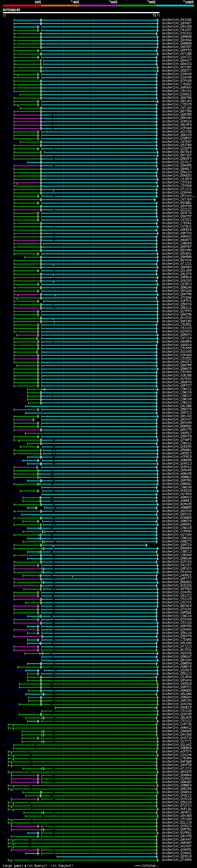The image size is (197, 868).
Task: Select hit label UniRef100_C6TJE4
Action: [177, 199]
